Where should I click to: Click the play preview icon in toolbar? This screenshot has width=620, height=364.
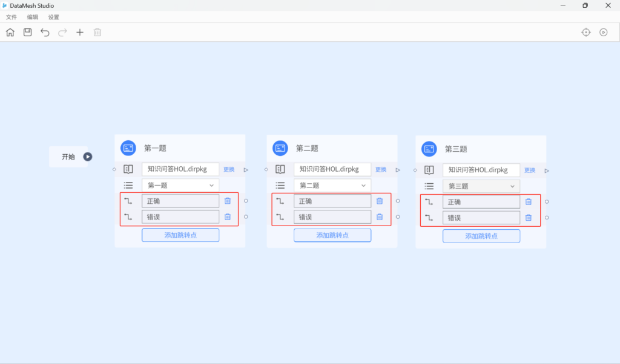[603, 33]
